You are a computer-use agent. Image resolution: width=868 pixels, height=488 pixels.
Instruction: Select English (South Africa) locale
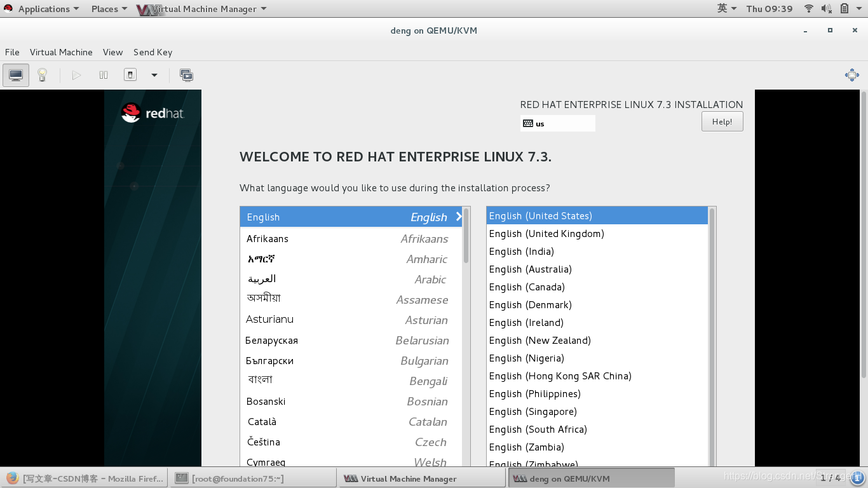click(597, 430)
